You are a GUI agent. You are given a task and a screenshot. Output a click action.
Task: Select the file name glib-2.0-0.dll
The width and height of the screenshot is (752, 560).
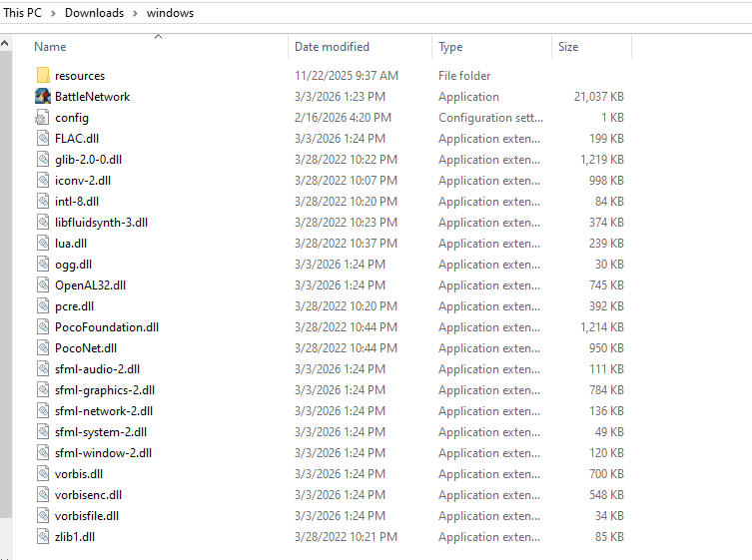point(88,160)
